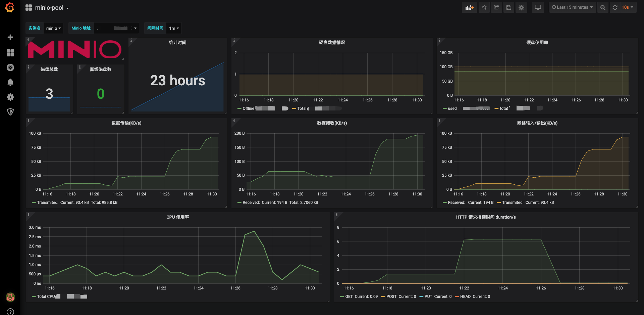This screenshot has height=315, width=644.
Task: Click the 硬盘数据情况 panel title
Action: (332, 42)
